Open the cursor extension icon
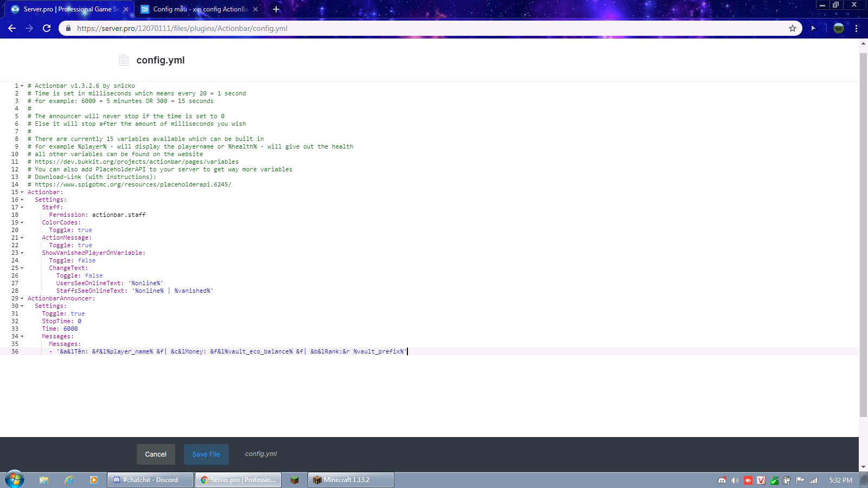The width and height of the screenshot is (868, 488). [813, 28]
